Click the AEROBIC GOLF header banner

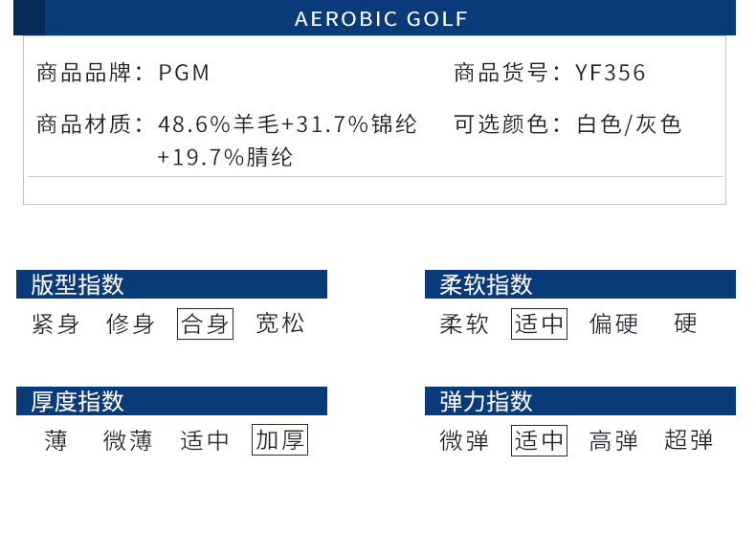tap(374, 18)
